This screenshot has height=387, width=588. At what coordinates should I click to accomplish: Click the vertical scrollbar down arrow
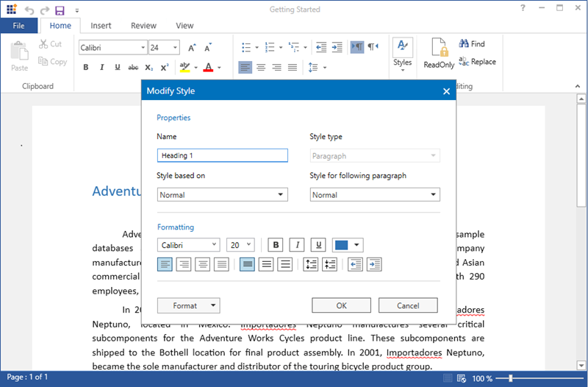tap(581, 365)
